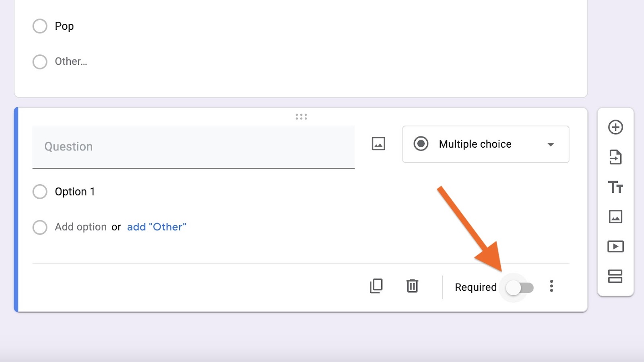This screenshot has width=644, height=362.
Task: Toggle the Required switch on
Action: tap(520, 288)
